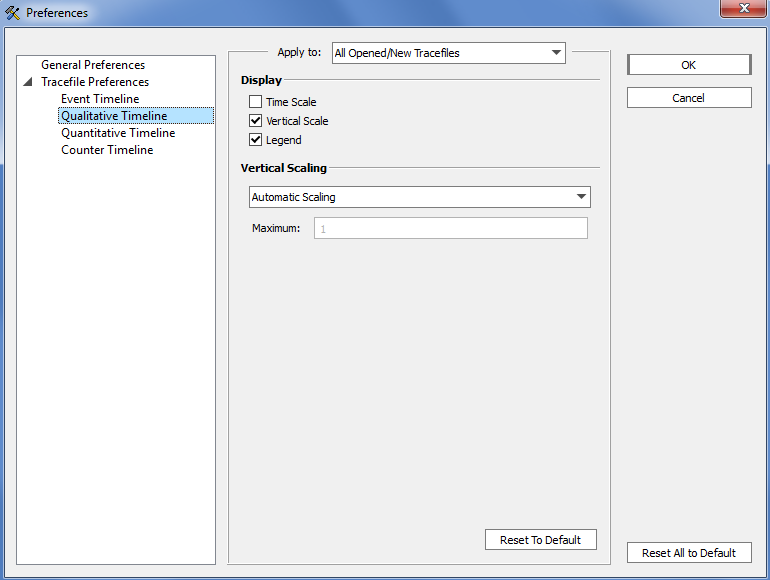Image resolution: width=770 pixels, height=580 pixels.
Task: Open Event Timeline preferences
Action: click(x=100, y=99)
